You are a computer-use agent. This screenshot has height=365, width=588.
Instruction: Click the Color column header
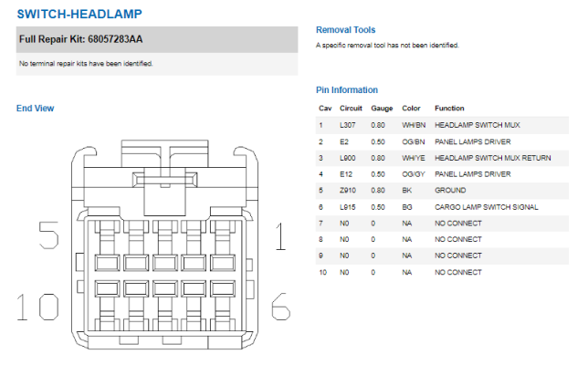point(411,109)
